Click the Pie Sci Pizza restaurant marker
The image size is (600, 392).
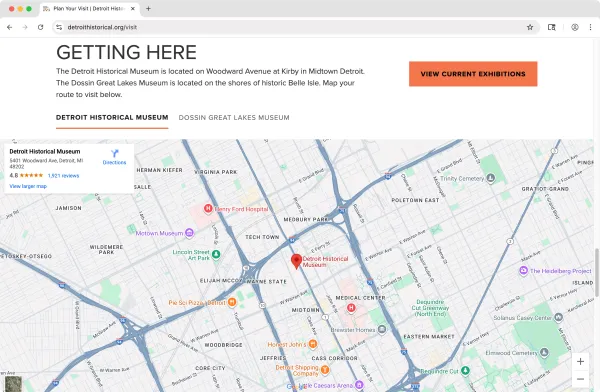[x=232, y=302]
